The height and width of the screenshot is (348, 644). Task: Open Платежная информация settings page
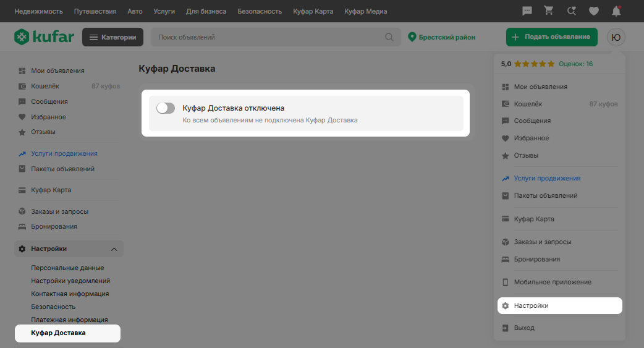coord(69,320)
